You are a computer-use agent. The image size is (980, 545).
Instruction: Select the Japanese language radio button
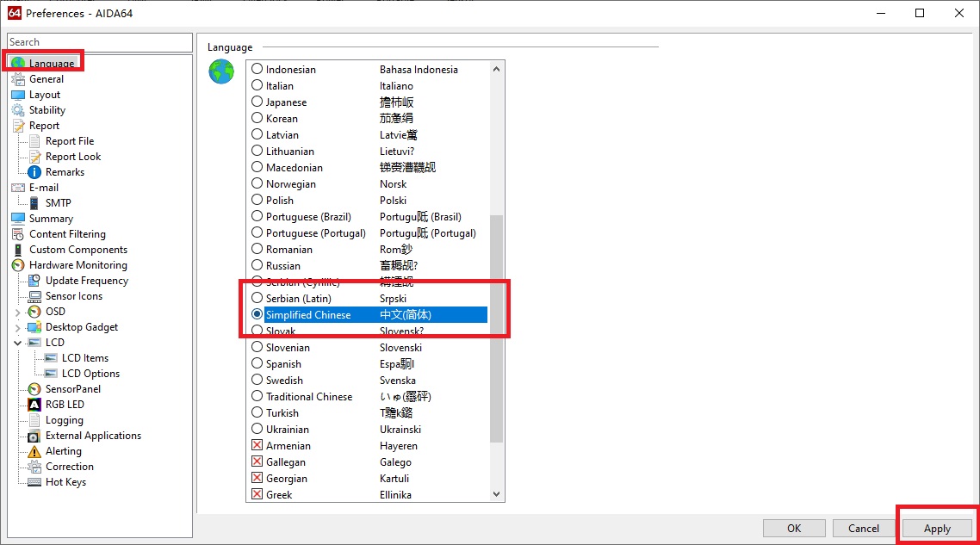pyautogui.click(x=257, y=102)
